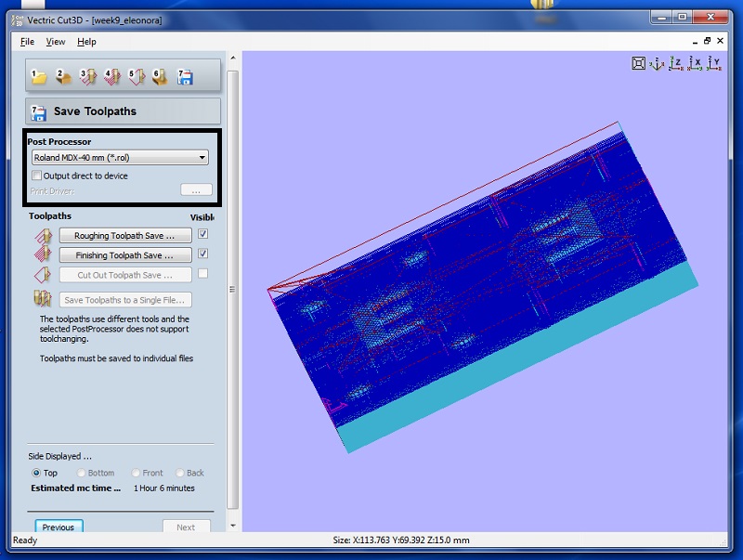Select the Top side radio button
This screenshot has height=560, width=743.
point(36,473)
